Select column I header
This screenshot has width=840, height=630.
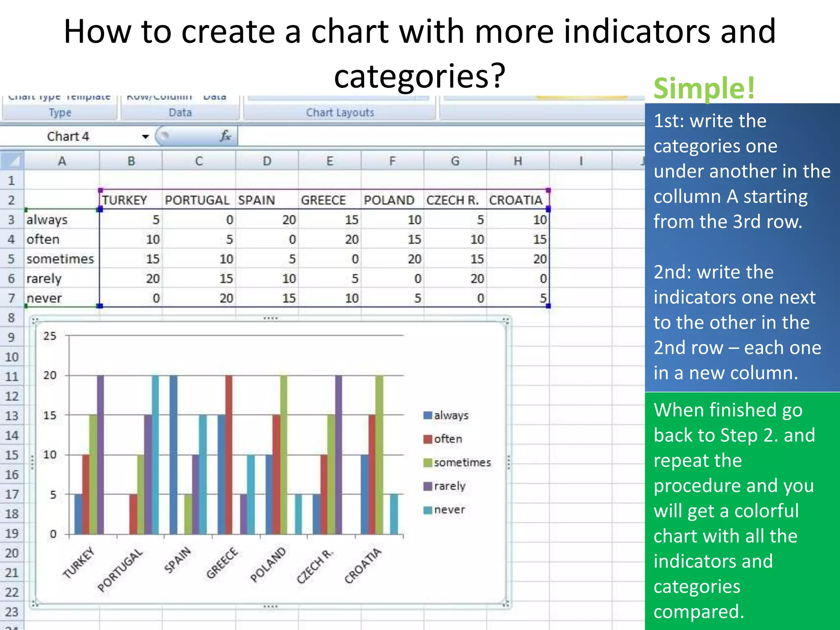coord(581,161)
